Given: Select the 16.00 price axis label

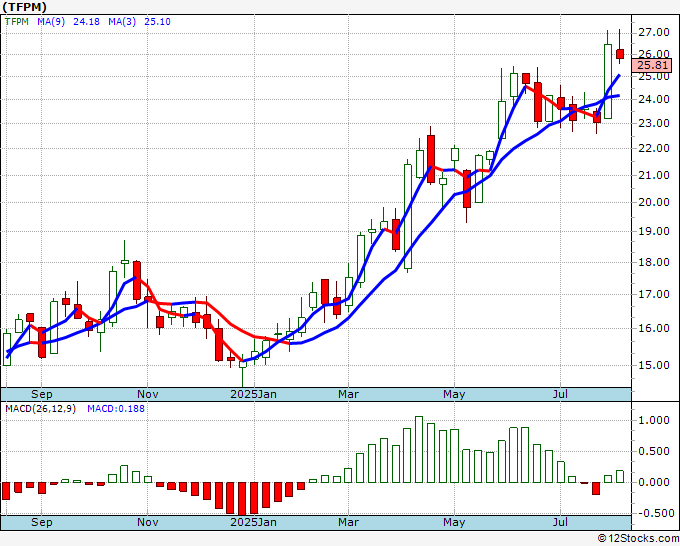Looking at the screenshot, I should [x=654, y=328].
